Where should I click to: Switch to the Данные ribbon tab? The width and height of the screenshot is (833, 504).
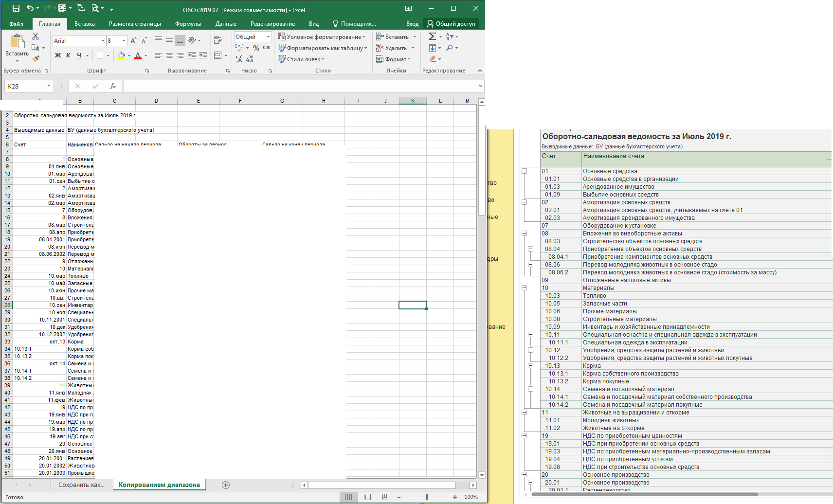click(226, 24)
